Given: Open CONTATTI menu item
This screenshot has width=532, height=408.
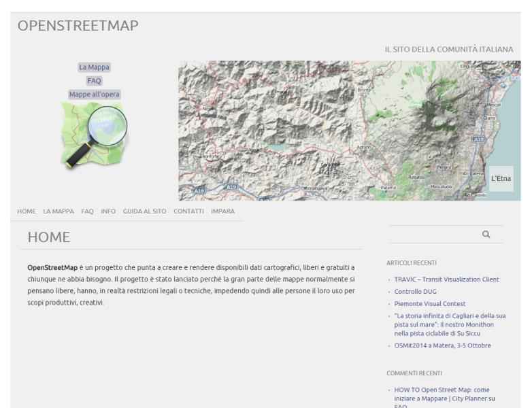Looking at the screenshot, I should [x=188, y=211].
